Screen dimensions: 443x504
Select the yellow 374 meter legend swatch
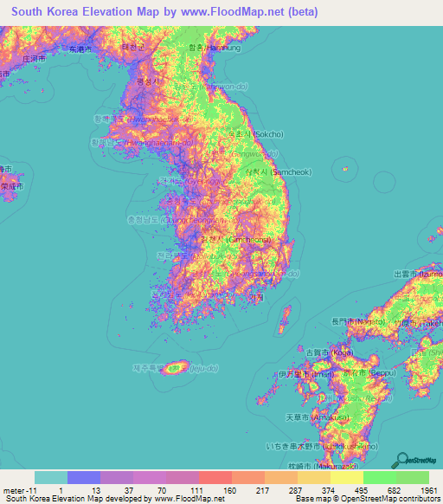pyautogui.click(x=347, y=477)
